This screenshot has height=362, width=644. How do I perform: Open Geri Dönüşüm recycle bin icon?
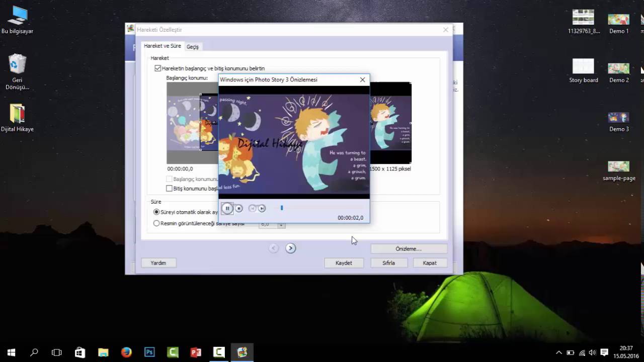[17, 72]
